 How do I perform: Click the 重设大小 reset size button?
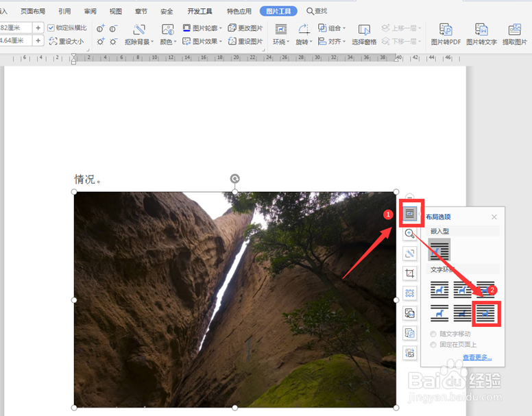point(66,41)
